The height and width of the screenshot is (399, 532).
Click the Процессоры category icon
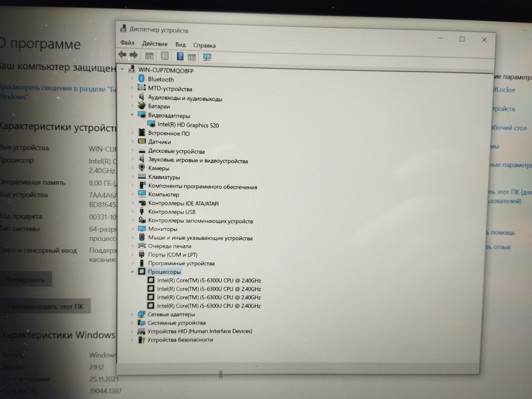tap(142, 271)
